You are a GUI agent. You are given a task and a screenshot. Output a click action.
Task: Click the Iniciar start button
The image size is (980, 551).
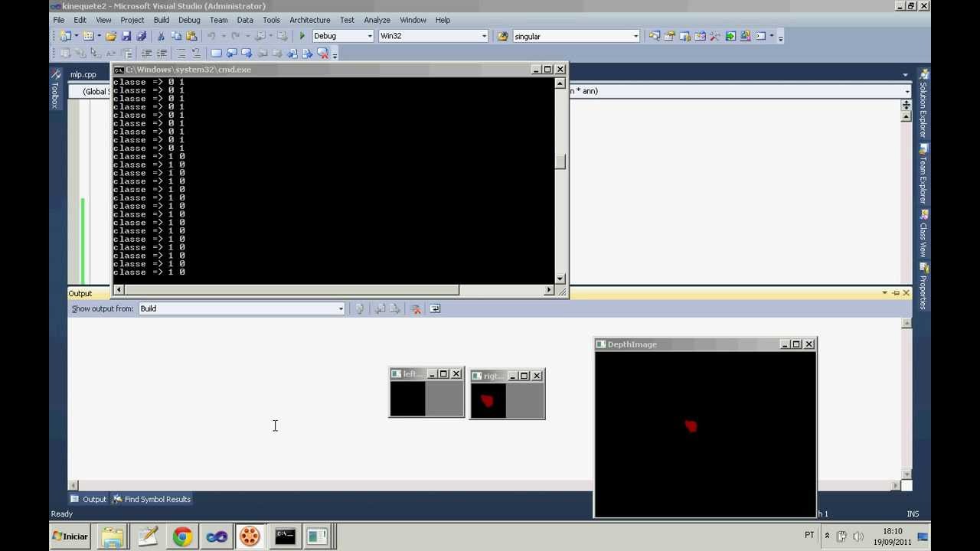point(70,536)
